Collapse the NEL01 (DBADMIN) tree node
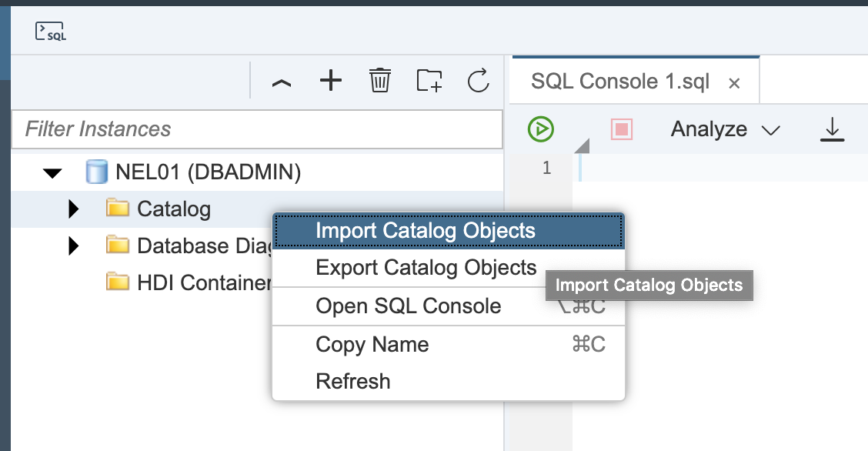This screenshot has height=451, width=868. coord(52,172)
